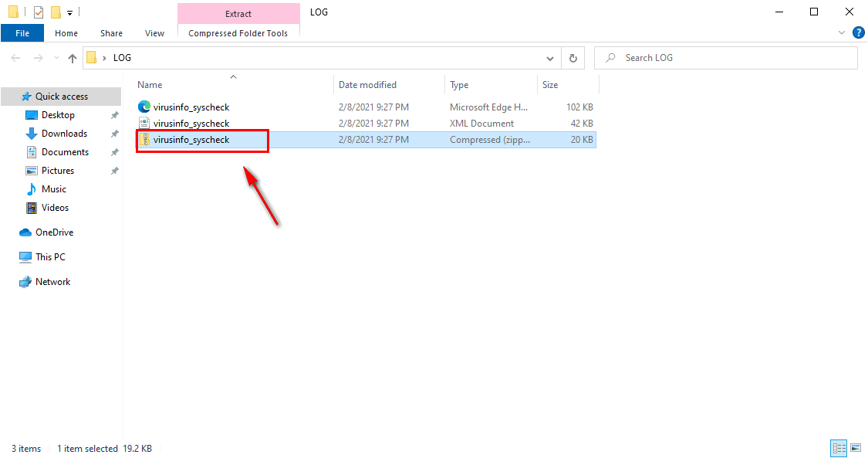Open the View ribbon tab
Image resolution: width=868 pixels, height=458 pixels.
(x=154, y=33)
